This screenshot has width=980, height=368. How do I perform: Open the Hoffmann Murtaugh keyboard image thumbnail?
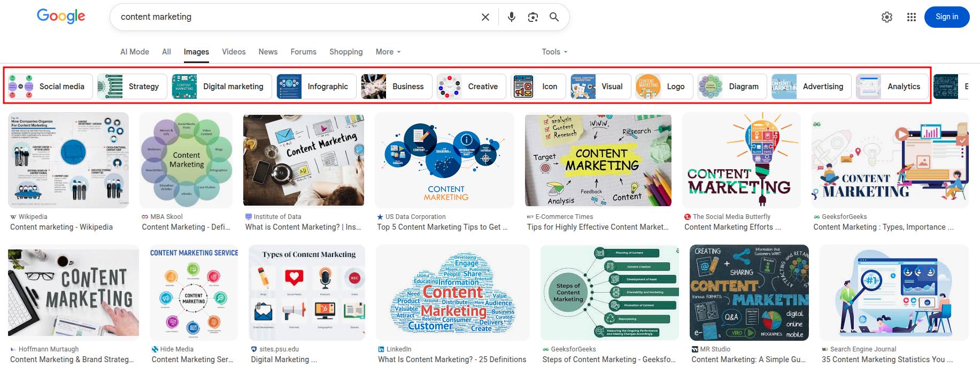point(73,292)
